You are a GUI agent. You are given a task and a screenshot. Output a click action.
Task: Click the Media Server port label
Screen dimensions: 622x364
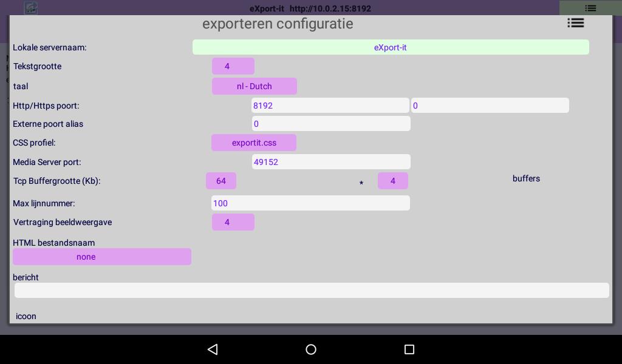[47, 162]
